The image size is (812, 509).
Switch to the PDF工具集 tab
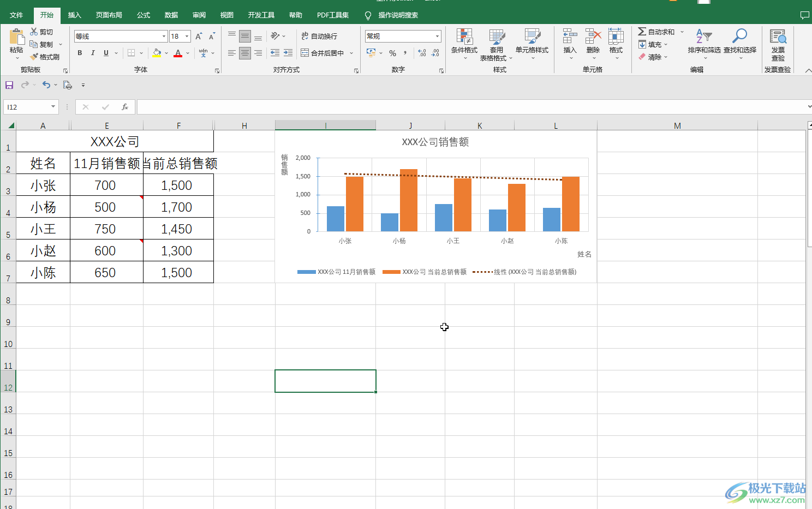point(333,15)
